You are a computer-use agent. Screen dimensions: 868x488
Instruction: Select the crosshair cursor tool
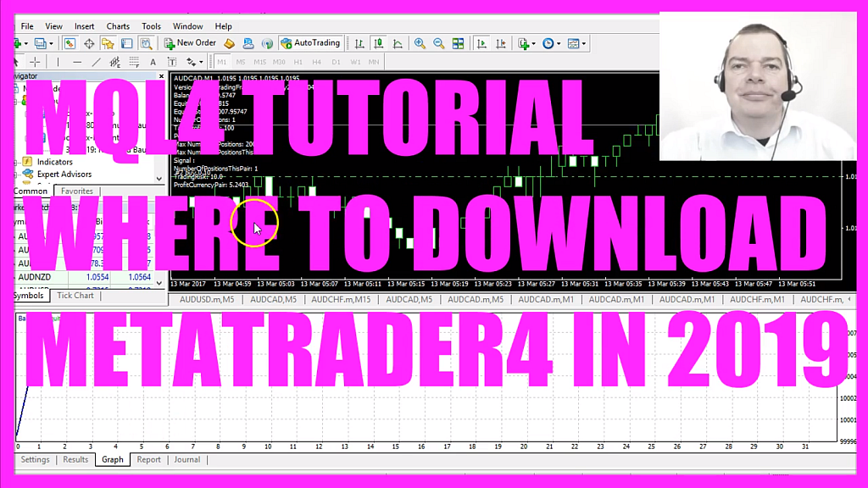pyautogui.click(x=35, y=62)
